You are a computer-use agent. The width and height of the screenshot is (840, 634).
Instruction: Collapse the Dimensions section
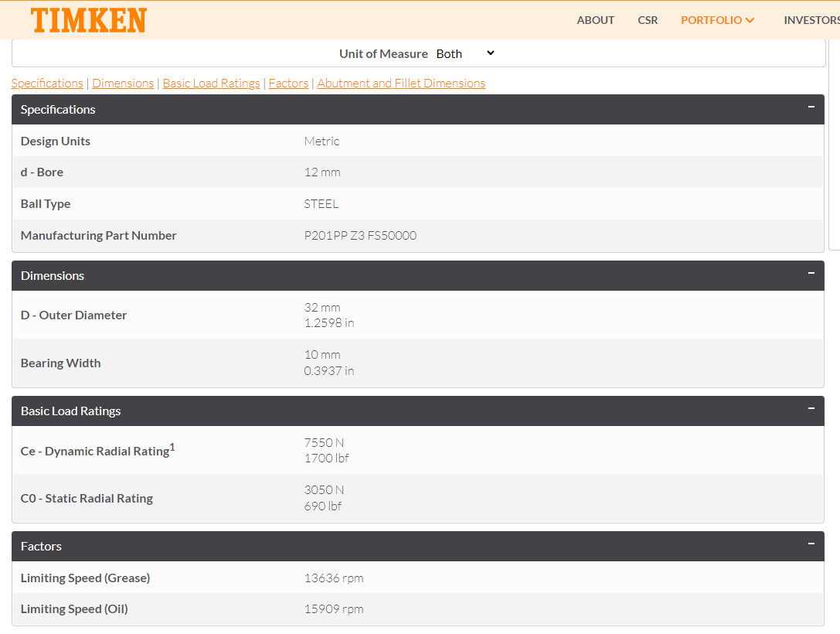tap(811, 274)
